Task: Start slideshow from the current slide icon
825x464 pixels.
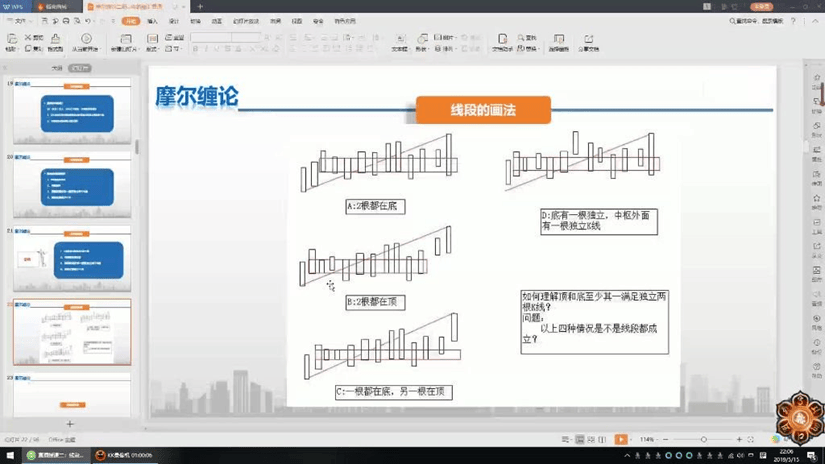Action: coord(86,40)
